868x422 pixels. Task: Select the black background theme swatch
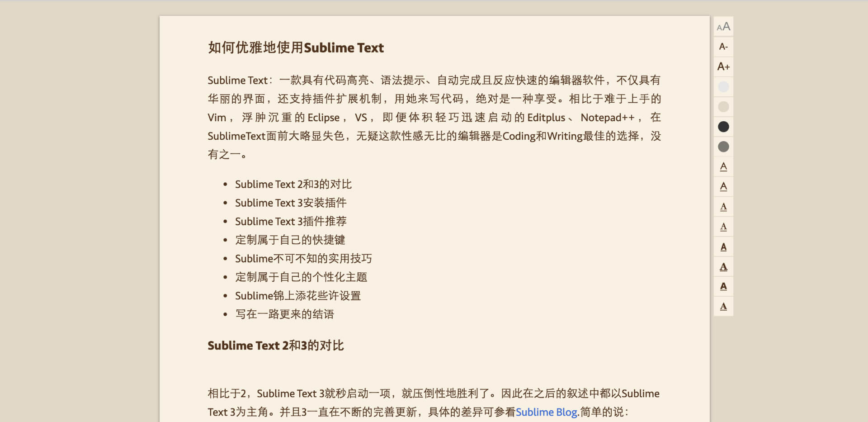[x=723, y=127]
